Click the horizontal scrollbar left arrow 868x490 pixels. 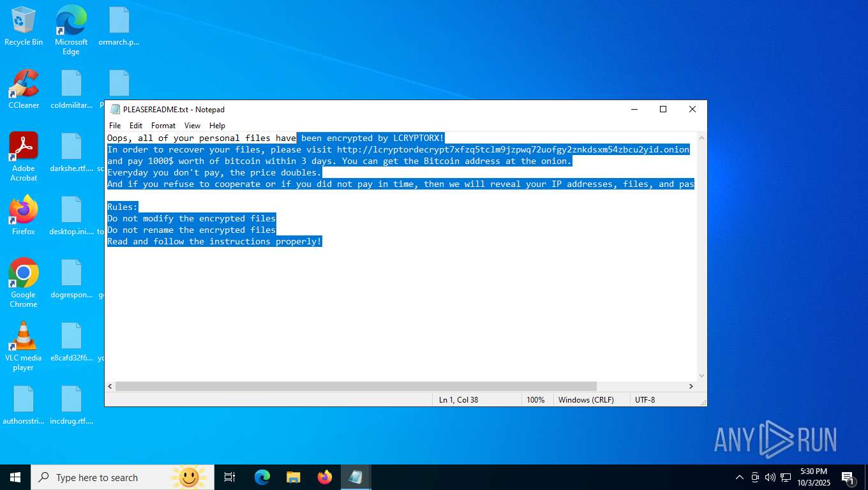[x=110, y=386]
